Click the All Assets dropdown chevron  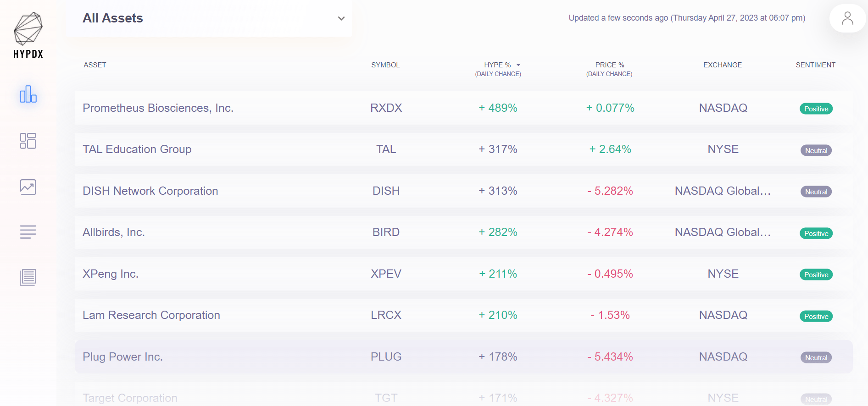[341, 18]
